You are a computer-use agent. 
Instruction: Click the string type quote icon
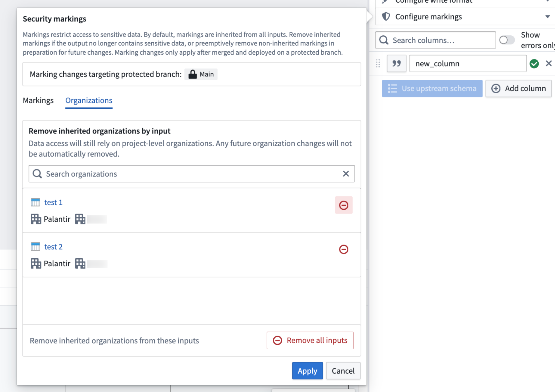(x=396, y=63)
